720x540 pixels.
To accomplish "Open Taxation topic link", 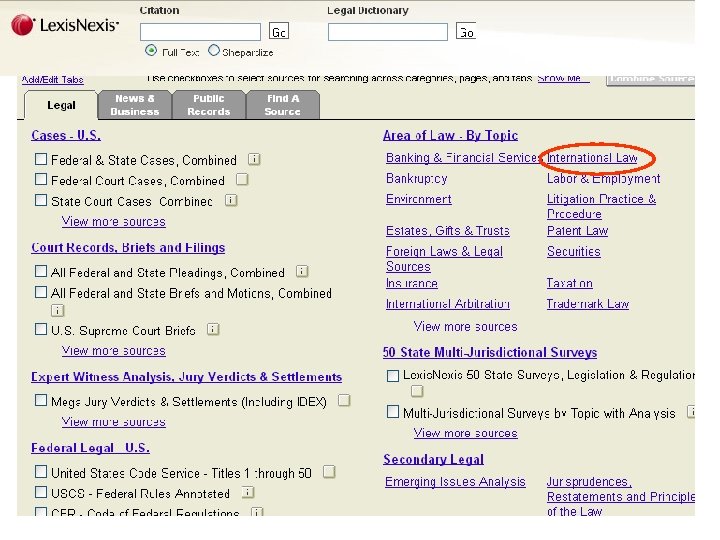I will (569, 283).
